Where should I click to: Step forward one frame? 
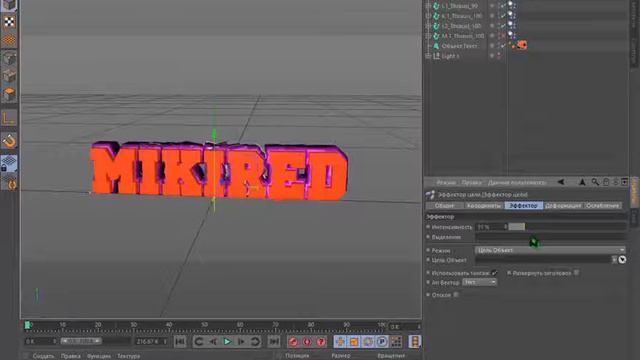pyautogui.click(x=241, y=341)
